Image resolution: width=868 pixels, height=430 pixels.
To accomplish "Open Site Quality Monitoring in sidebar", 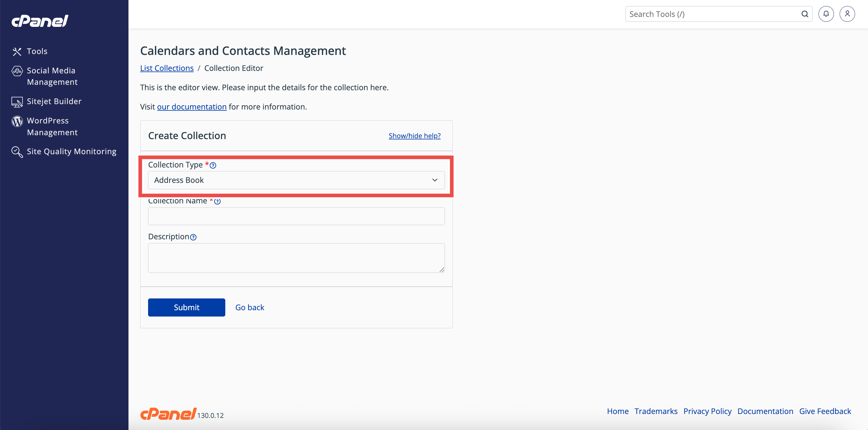I will [71, 151].
